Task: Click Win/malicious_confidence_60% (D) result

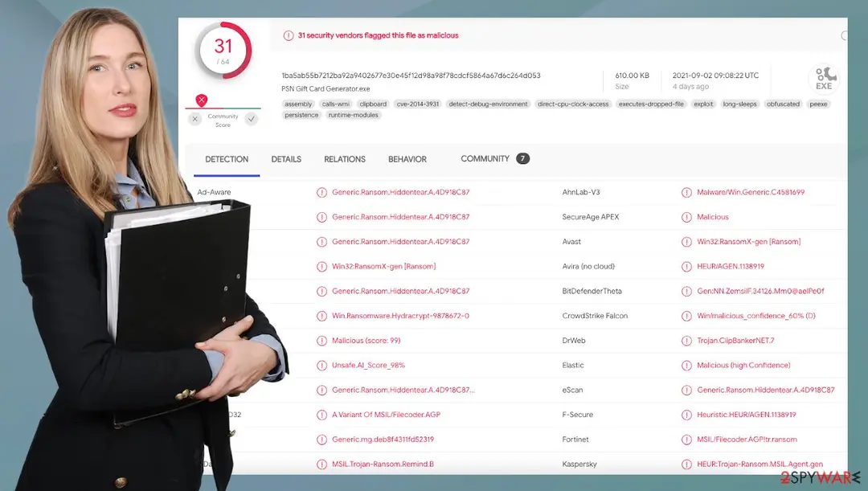Action: [x=756, y=316]
